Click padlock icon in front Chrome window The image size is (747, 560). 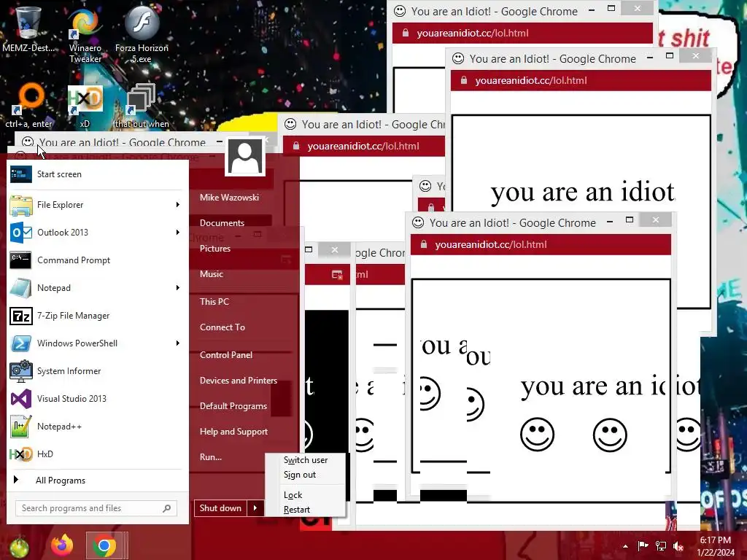(423, 245)
